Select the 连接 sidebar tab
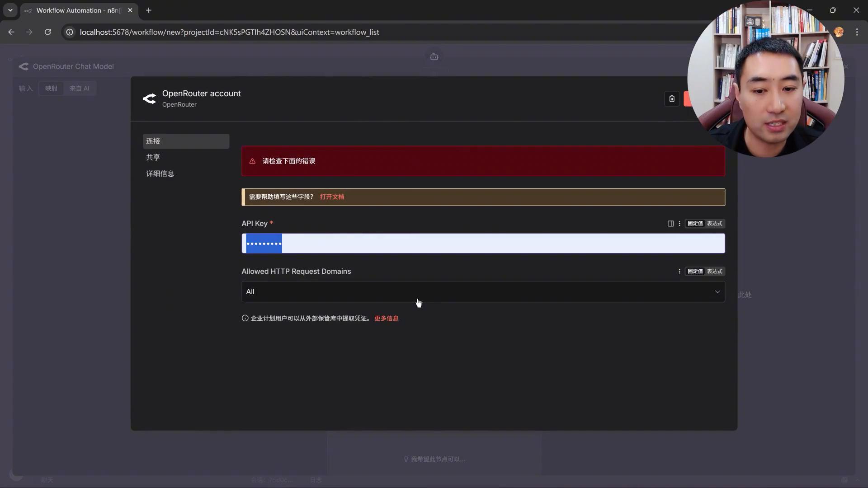Screen dimensions: 868x488 tap(153, 141)
